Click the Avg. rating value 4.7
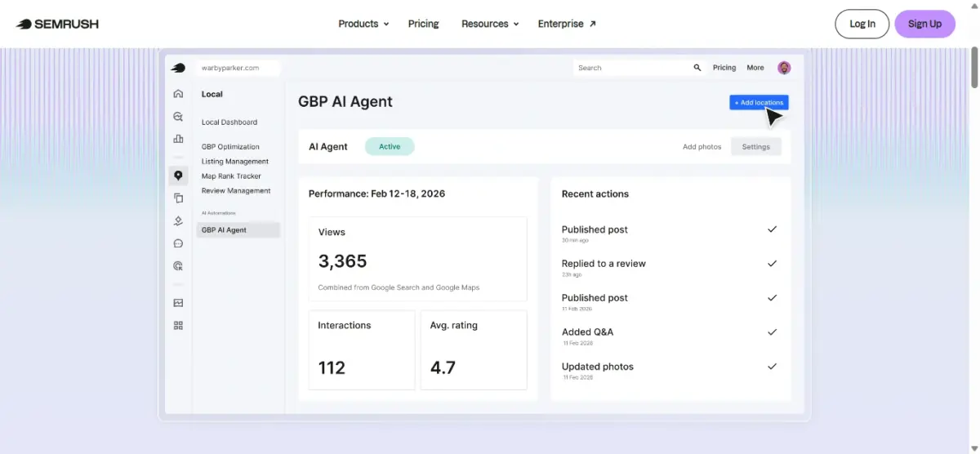Screen dimensions: 980x454 click(443, 367)
